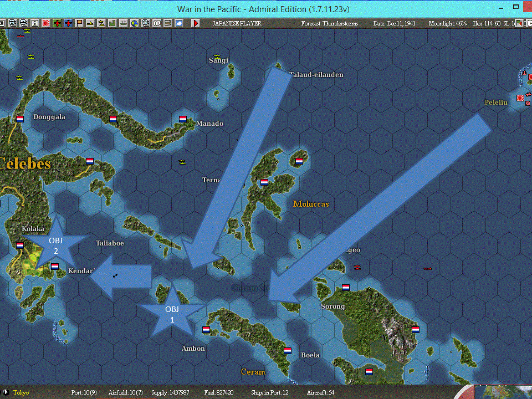Click the arrow icon left of Tokyo
532x399 pixels.
click(5, 392)
